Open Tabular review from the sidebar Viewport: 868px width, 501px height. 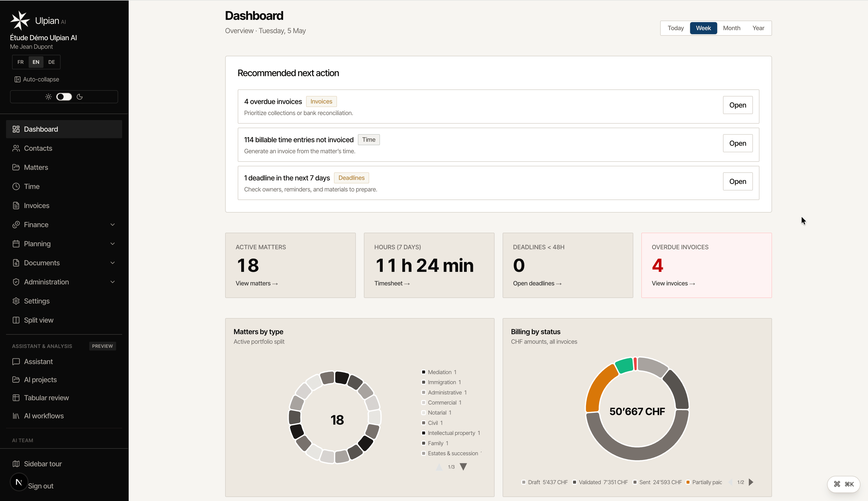[64, 398]
